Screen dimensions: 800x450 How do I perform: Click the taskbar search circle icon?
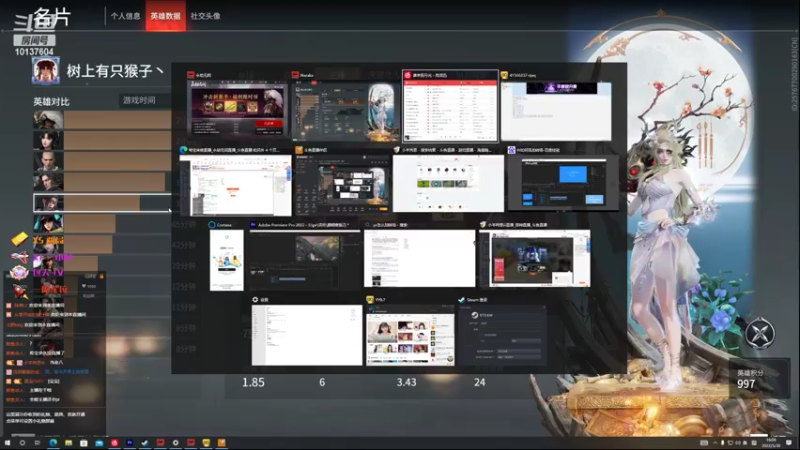coord(22,443)
